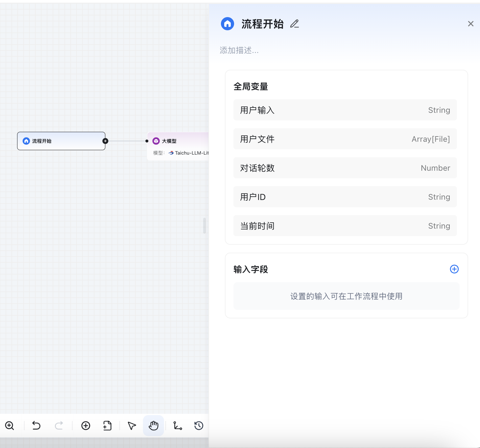Activate the hand pan tool
The height and width of the screenshot is (448, 480).
[154, 426]
